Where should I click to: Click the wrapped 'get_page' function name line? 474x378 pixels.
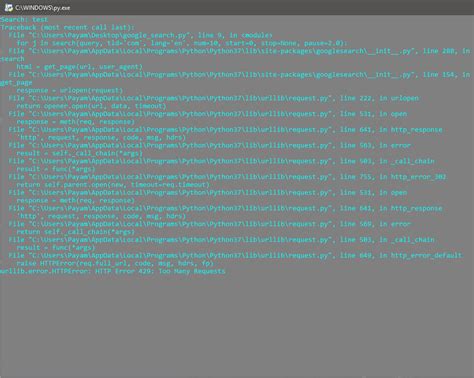pos(16,82)
